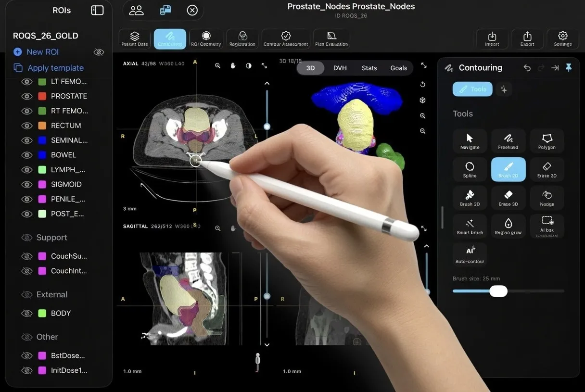The image size is (585, 392).
Task: Select the Region grow tool
Action: [508, 227]
